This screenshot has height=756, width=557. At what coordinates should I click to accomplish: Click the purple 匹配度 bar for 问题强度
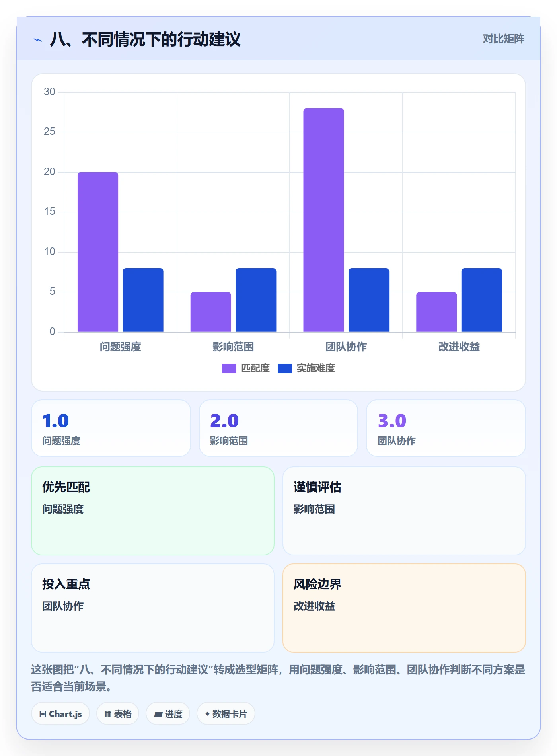click(98, 252)
